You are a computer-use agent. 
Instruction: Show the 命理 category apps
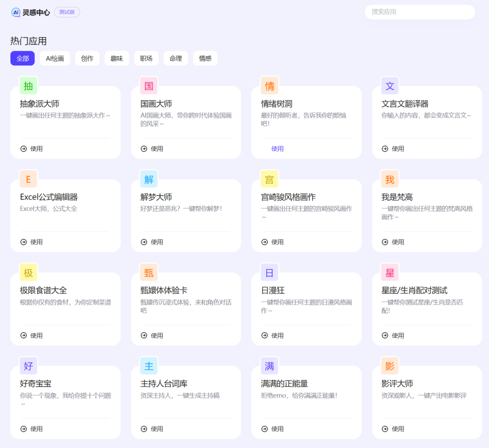[176, 58]
